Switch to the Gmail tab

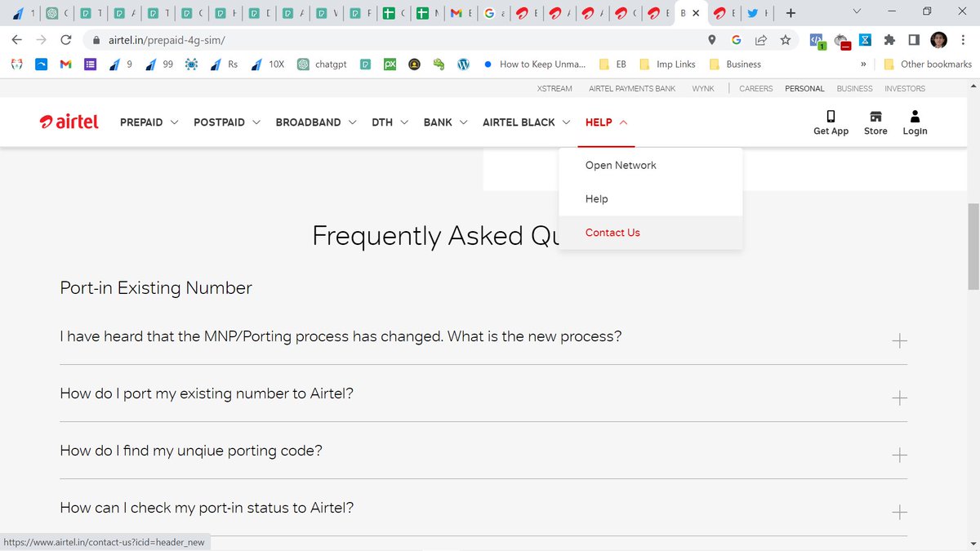pyautogui.click(x=462, y=13)
